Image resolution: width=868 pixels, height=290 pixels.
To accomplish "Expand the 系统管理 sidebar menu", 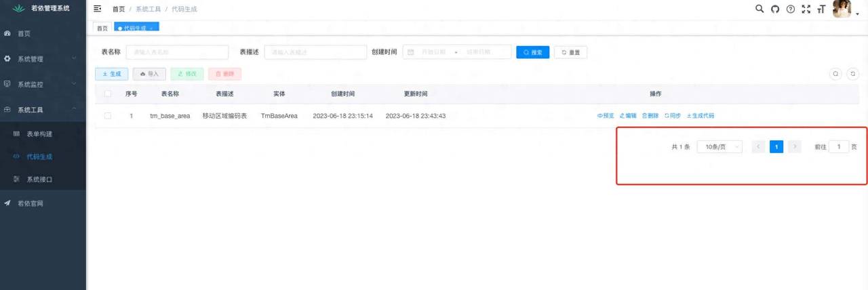I will tap(43, 59).
